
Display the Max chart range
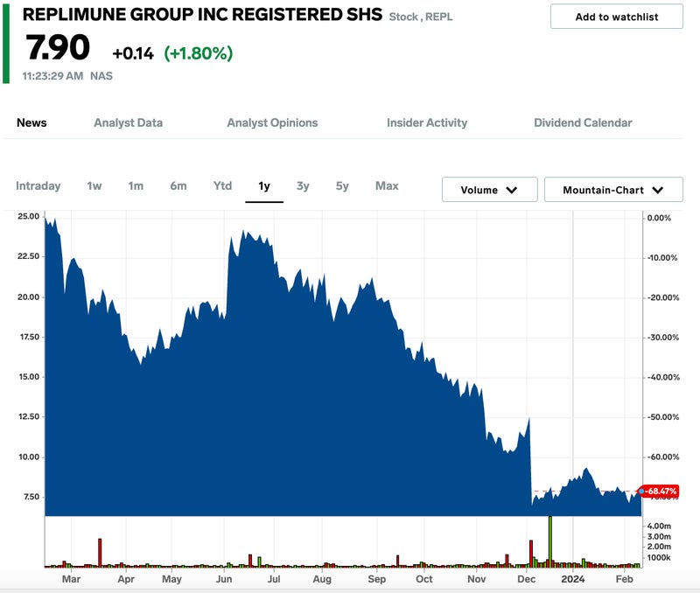(387, 185)
